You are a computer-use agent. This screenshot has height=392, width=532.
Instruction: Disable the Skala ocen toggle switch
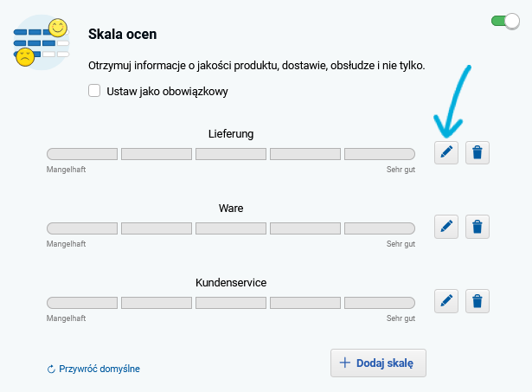[504, 20]
